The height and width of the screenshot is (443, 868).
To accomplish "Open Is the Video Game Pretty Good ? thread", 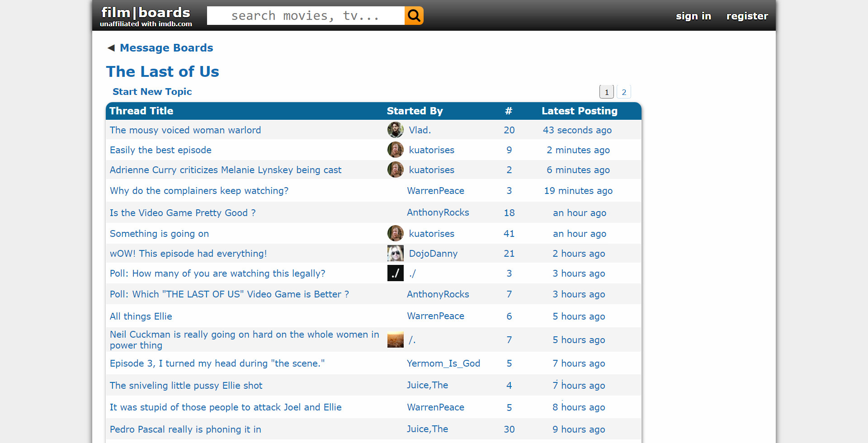I will click(183, 213).
